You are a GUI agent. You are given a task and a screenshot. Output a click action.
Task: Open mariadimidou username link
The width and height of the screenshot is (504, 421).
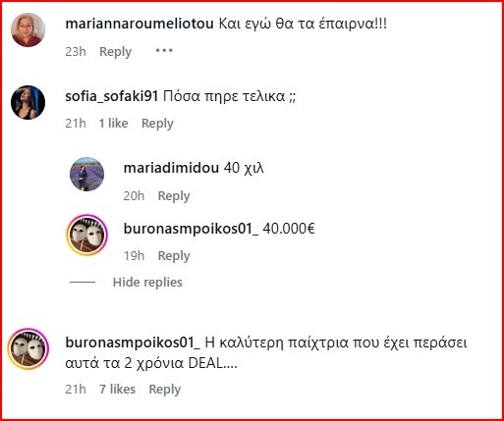171,168
